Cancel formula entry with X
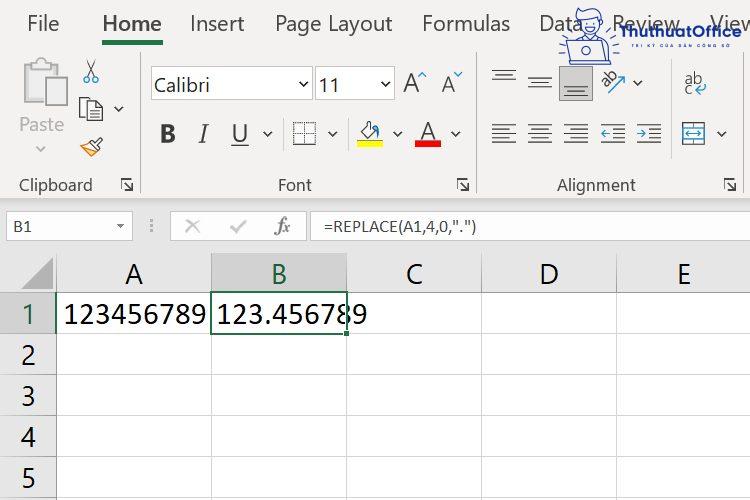Image resolution: width=750 pixels, height=500 pixels. click(x=192, y=226)
